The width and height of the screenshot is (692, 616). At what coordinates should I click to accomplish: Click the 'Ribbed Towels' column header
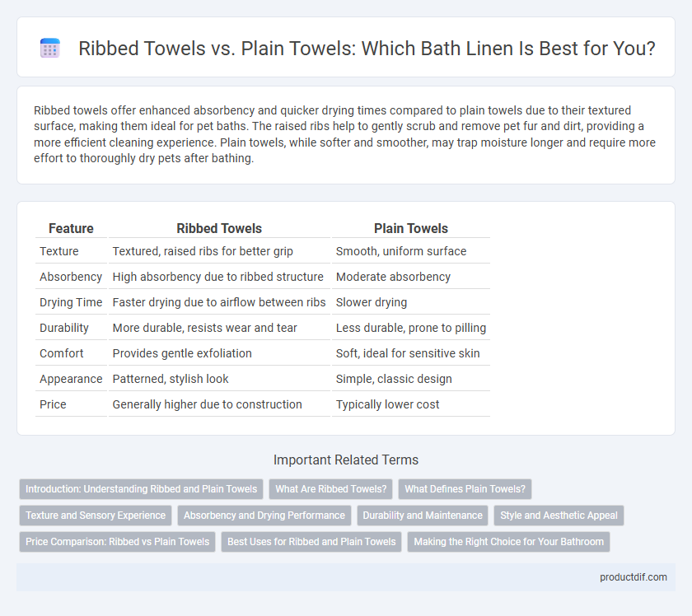219,228
